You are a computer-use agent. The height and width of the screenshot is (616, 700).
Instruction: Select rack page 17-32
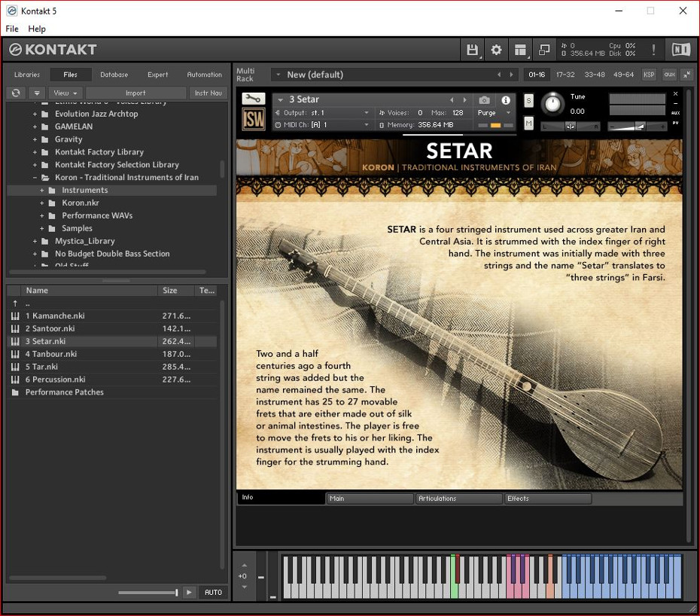click(565, 75)
